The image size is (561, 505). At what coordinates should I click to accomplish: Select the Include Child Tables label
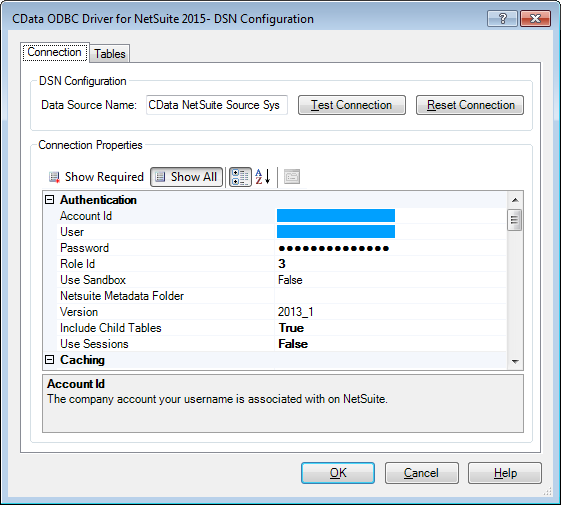(111, 328)
